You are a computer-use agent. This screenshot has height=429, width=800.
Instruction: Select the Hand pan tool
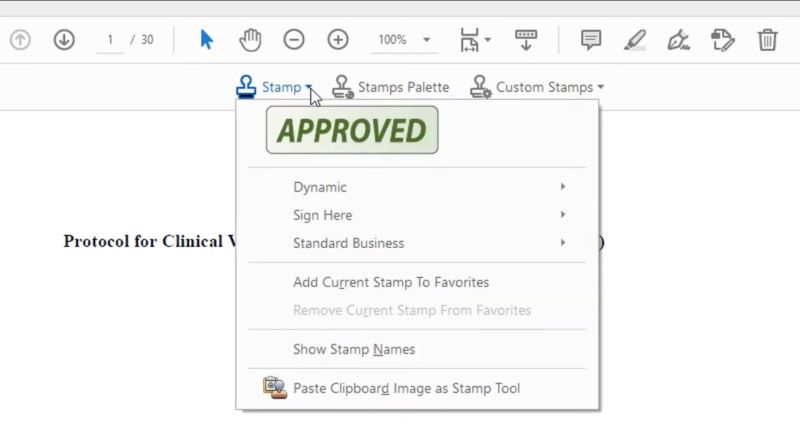coord(250,40)
